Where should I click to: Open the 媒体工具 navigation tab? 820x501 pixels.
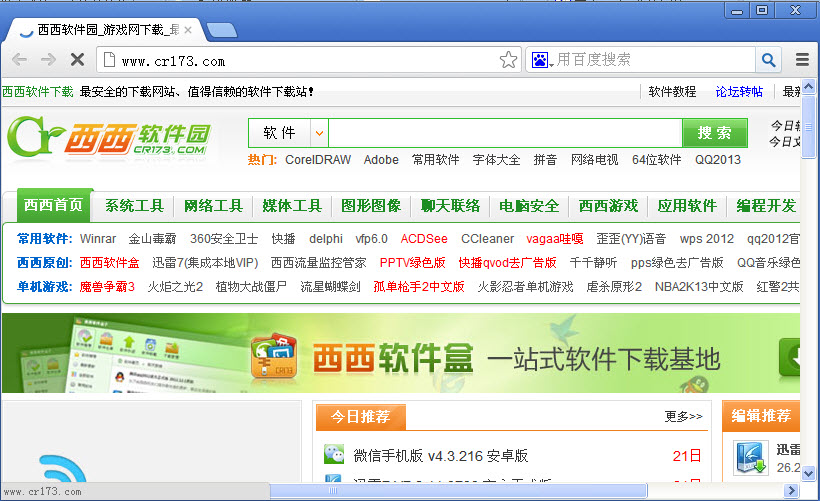(x=292, y=206)
